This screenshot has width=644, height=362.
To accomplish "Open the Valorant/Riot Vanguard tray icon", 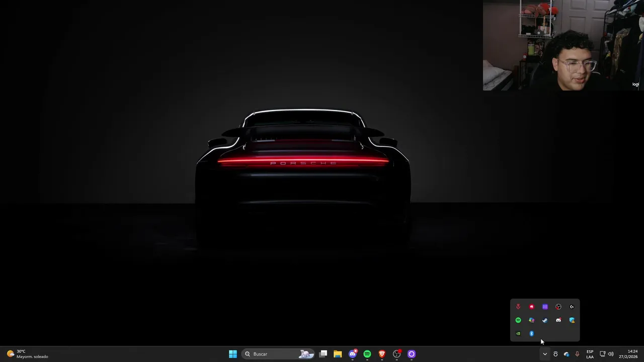I will click(x=518, y=307).
